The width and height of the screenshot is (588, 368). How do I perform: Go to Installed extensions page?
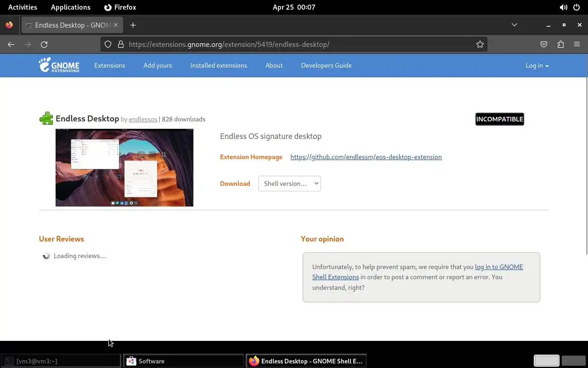219,65
